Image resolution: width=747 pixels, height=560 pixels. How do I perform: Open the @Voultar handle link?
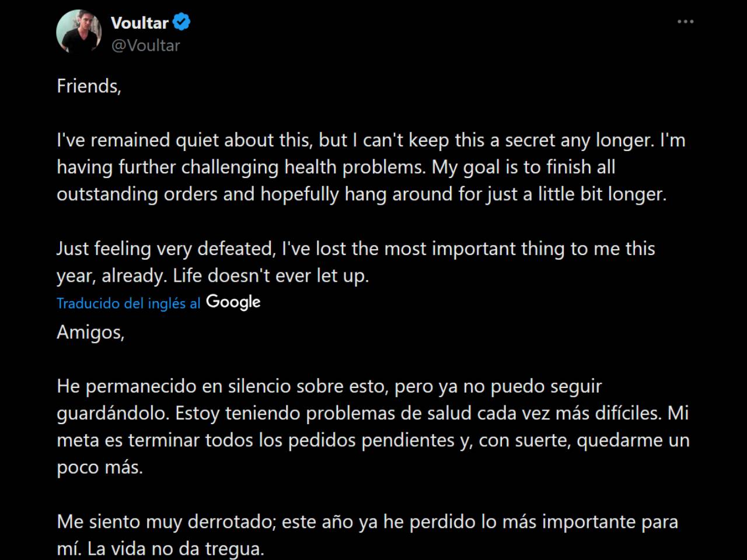(145, 45)
